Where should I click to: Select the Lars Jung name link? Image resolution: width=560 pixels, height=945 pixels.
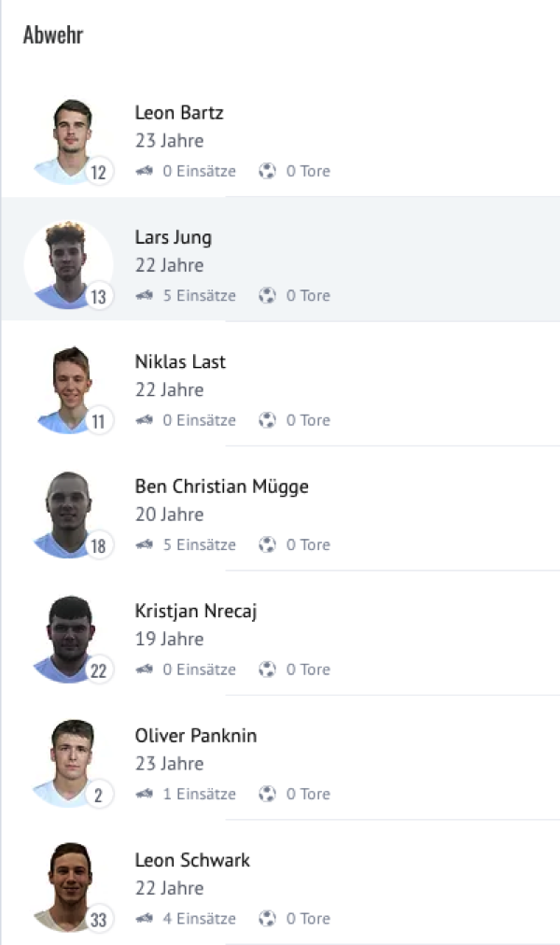[x=173, y=237]
